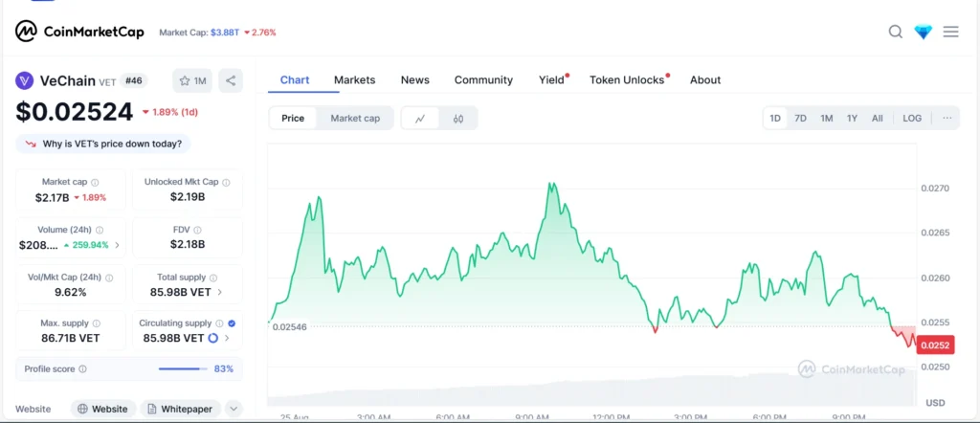Set chart range to 1M
The image size is (980, 423).
coord(826,118)
